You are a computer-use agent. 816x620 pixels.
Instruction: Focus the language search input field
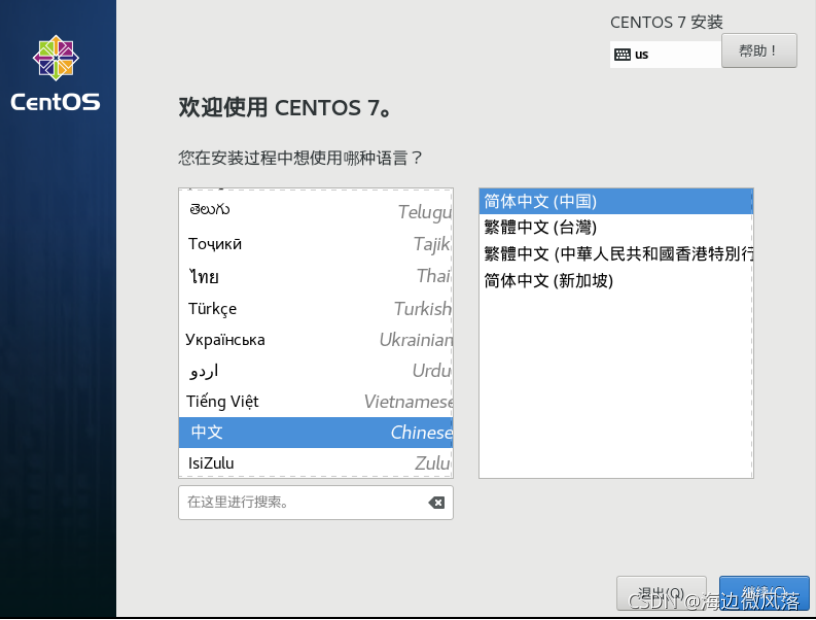point(315,502)
